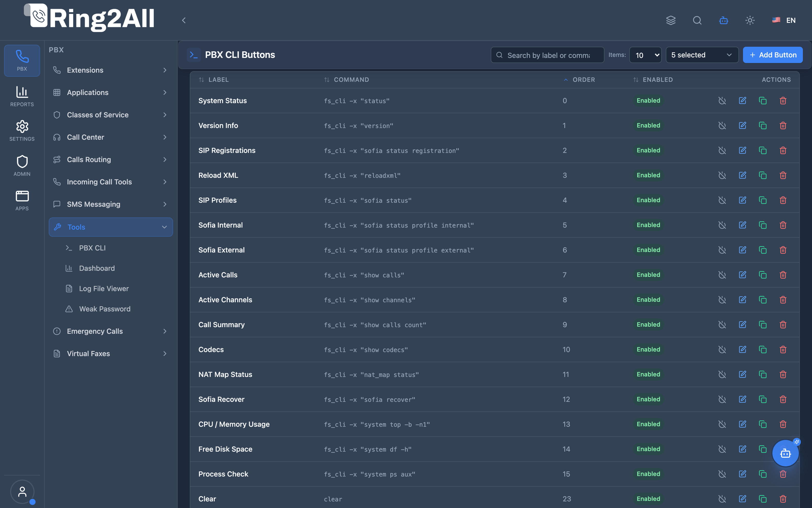Disable the Active Channels button
This screenshot has width=812, height=508.
pyautogui.click(x=722, y=300)
